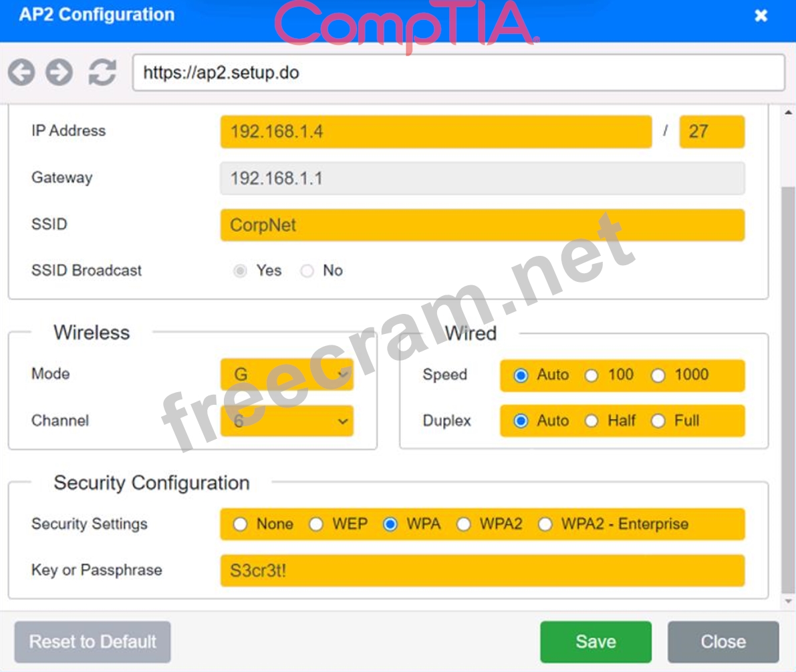Click the browser forward arrow icon
This screenshot has width=796, height=672.
coord(59,72)
